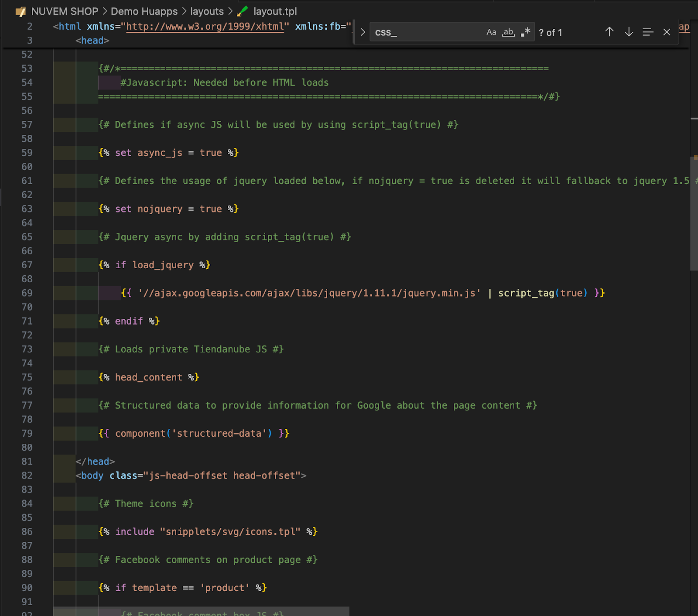This screenshot has height=616, width=698.
Task: Close the find widget
Action: click(667, 32)
